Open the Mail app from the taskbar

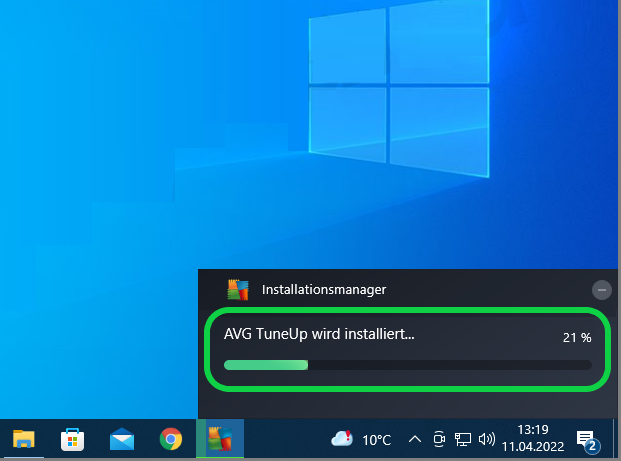122,439
